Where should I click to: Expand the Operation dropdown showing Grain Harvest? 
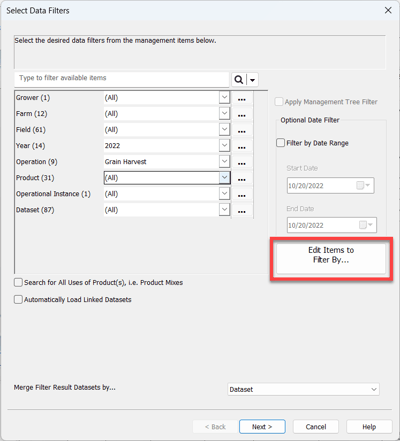(x=225, y=161)
